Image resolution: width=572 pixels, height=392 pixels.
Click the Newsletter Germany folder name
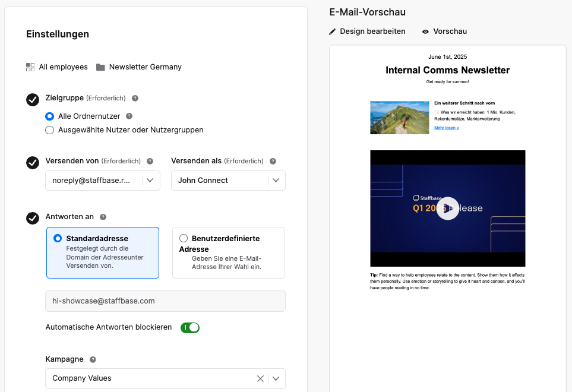(x=145, y=67)
